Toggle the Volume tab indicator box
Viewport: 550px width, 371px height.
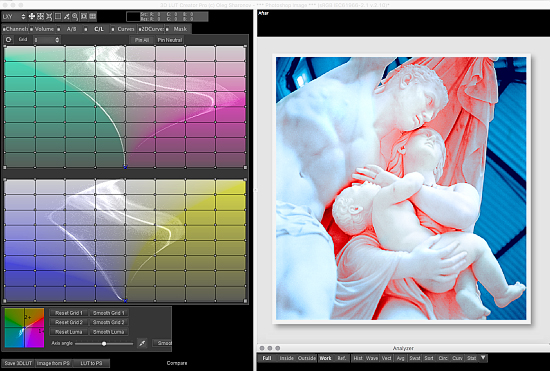32,29
